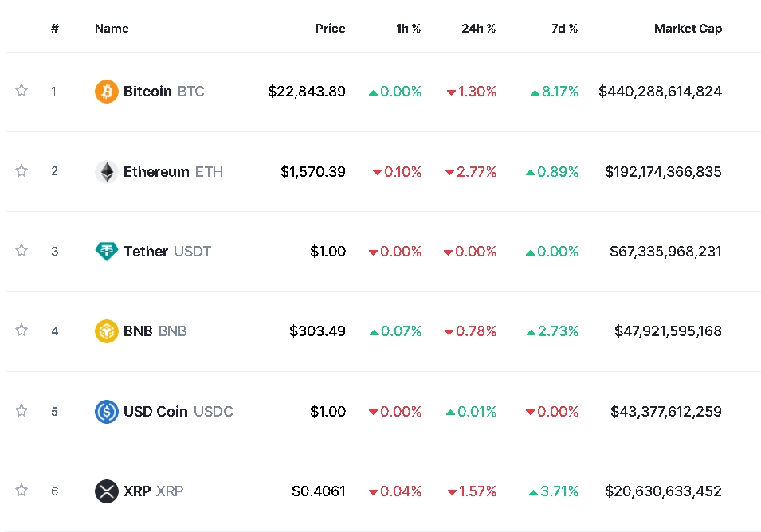Click the BNB logo icon

107,331
